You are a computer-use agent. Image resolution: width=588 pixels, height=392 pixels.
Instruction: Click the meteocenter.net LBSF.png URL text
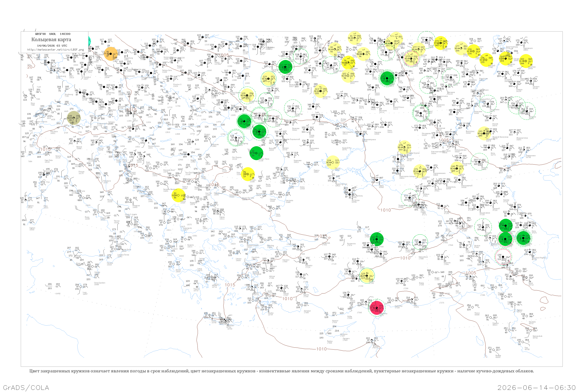tap(55, 50)
